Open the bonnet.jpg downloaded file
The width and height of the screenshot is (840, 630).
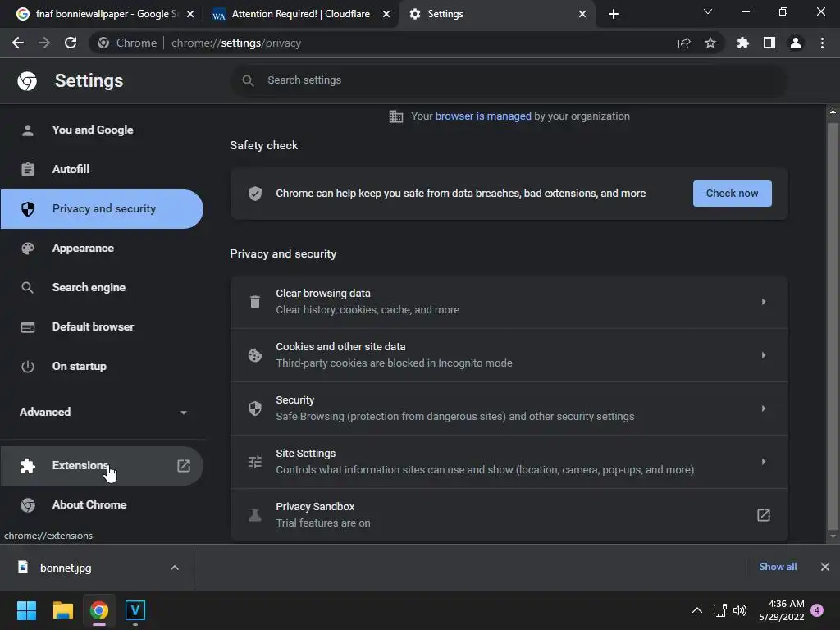(x=66, y=568)
